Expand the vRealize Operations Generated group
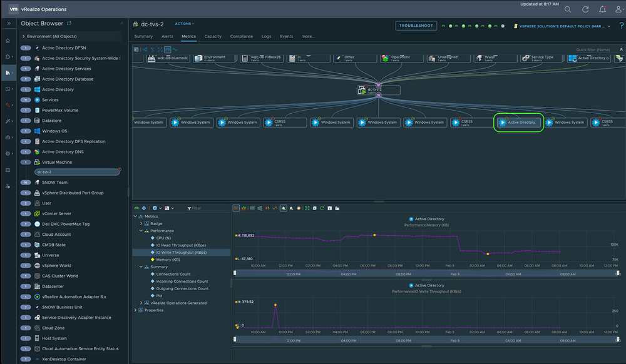Screen dimensions: 626x364 point(141,303)
